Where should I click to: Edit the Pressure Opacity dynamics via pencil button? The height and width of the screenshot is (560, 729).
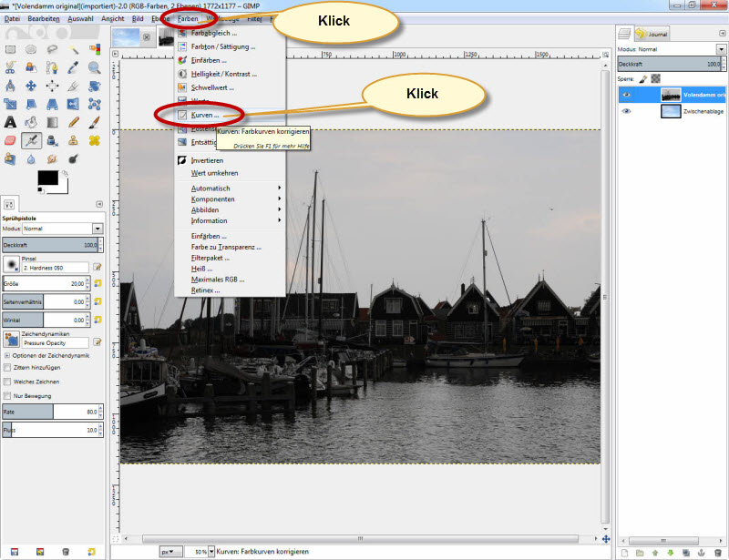coord(98,342)
